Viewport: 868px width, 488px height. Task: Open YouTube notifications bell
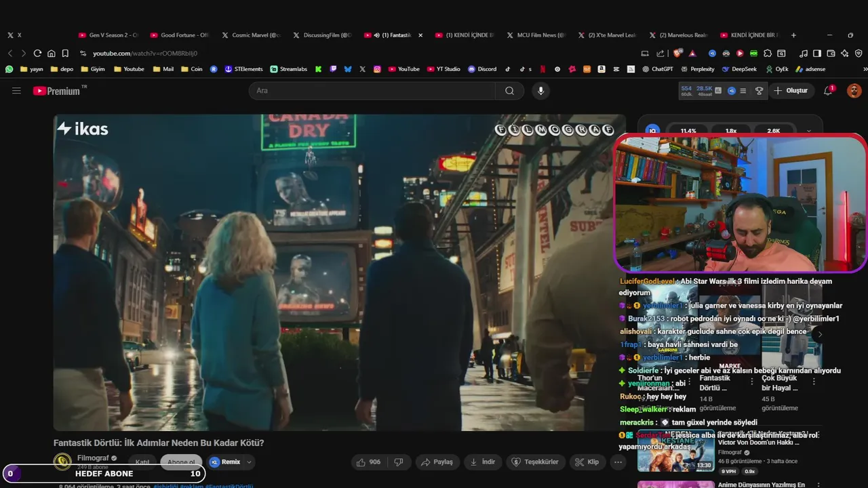point(828,90)
